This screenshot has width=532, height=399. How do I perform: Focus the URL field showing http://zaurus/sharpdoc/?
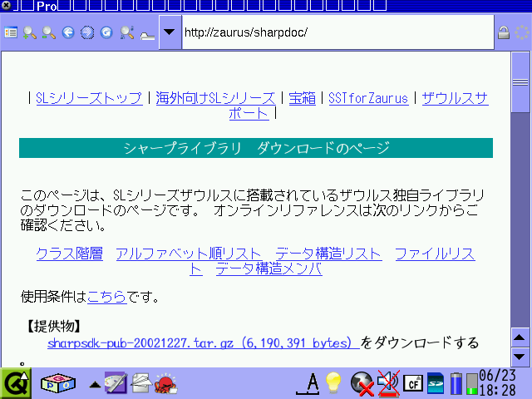click(338, 32)
